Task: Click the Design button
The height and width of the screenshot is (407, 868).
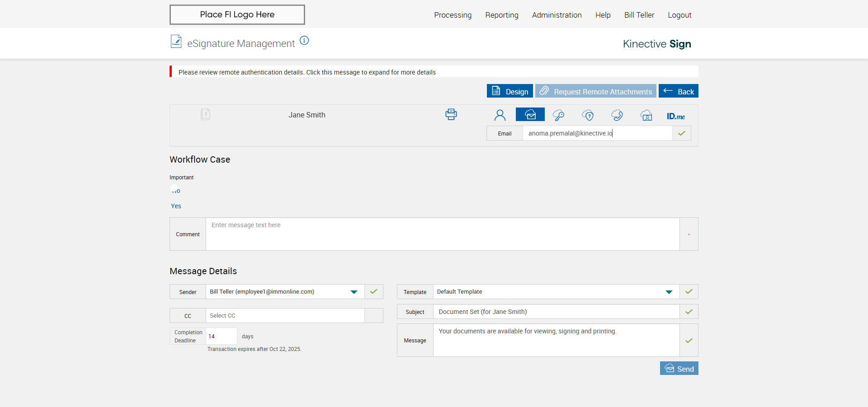Action: (x=509, y=91)
